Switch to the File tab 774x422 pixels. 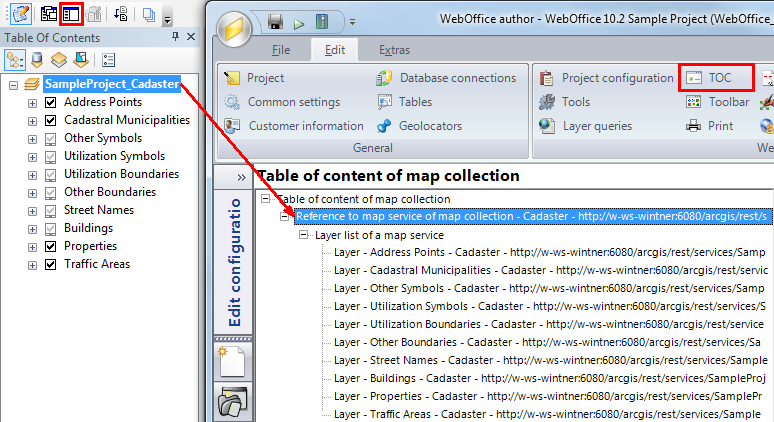(281, 50)
